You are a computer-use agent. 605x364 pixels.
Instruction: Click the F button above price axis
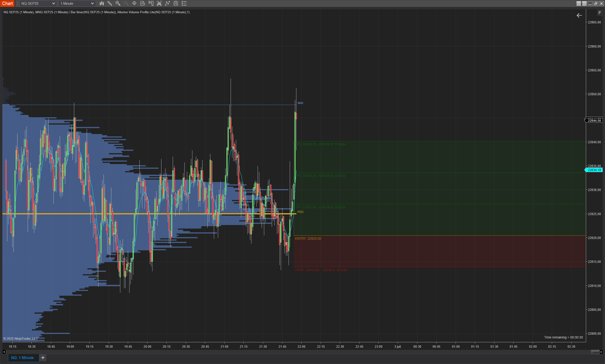point(600,13)
